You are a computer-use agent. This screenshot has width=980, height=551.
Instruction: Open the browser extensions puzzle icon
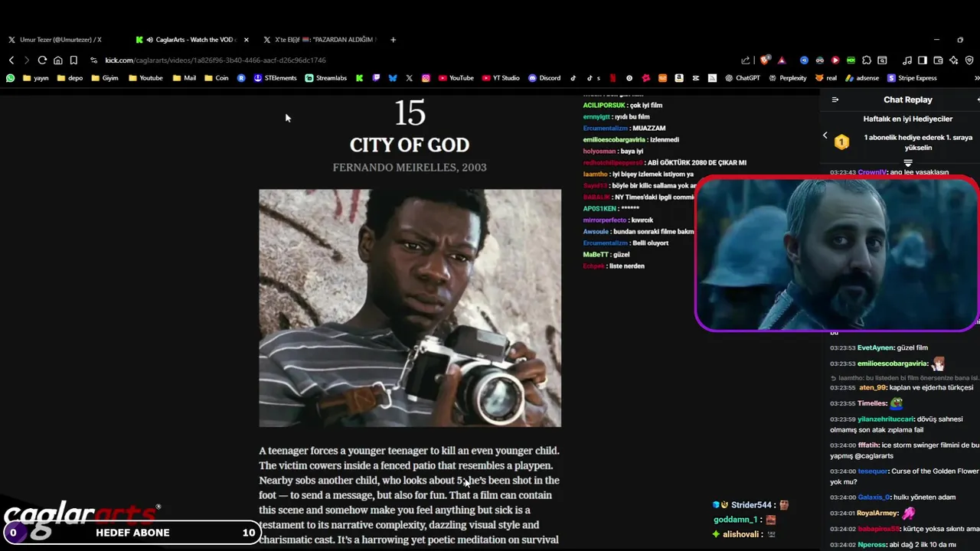point(867,60)
